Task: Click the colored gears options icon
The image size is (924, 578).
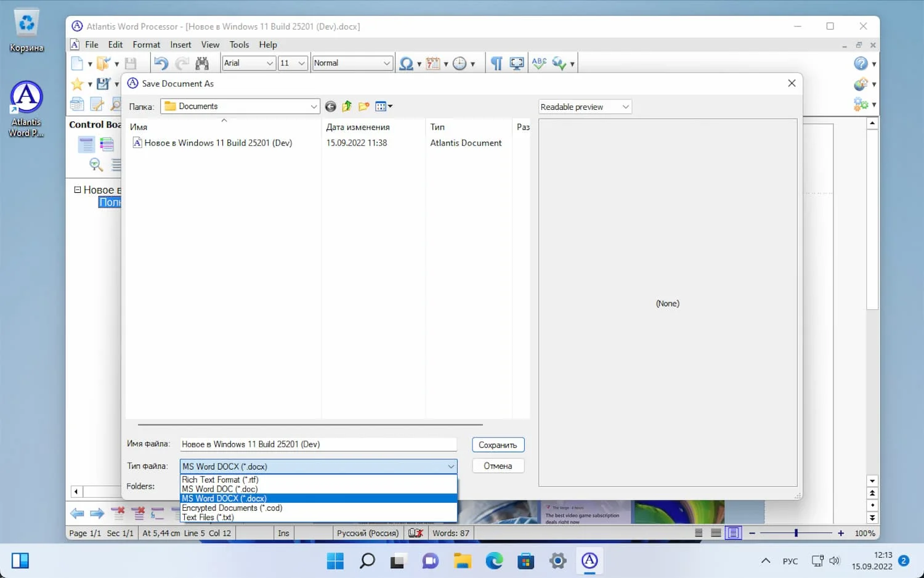Action: click(x=861, y=104)
